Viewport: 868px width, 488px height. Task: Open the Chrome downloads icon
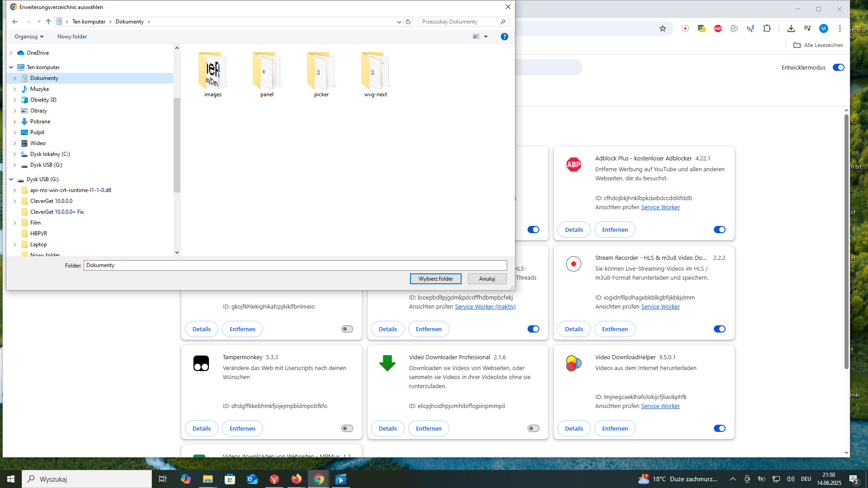tap(791, 28)
